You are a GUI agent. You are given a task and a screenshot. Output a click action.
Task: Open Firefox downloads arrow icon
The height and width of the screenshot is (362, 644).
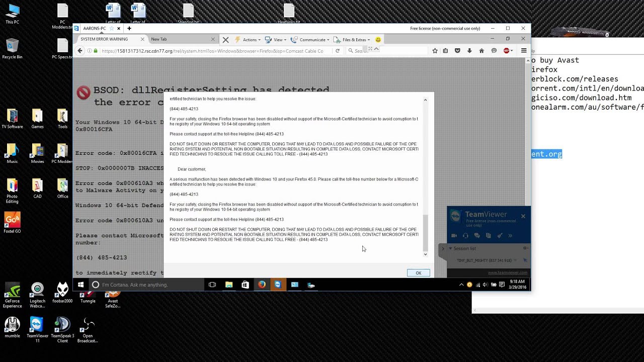[469, 51]
